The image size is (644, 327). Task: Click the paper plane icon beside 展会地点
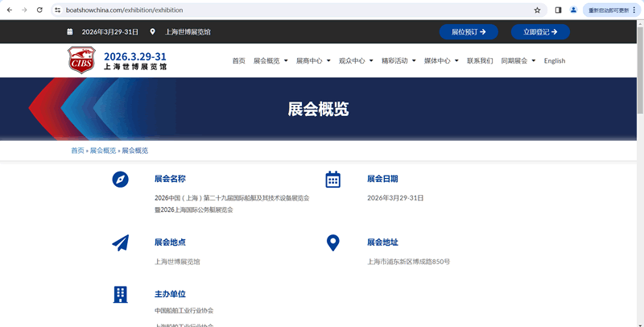[x=120, y=242]
